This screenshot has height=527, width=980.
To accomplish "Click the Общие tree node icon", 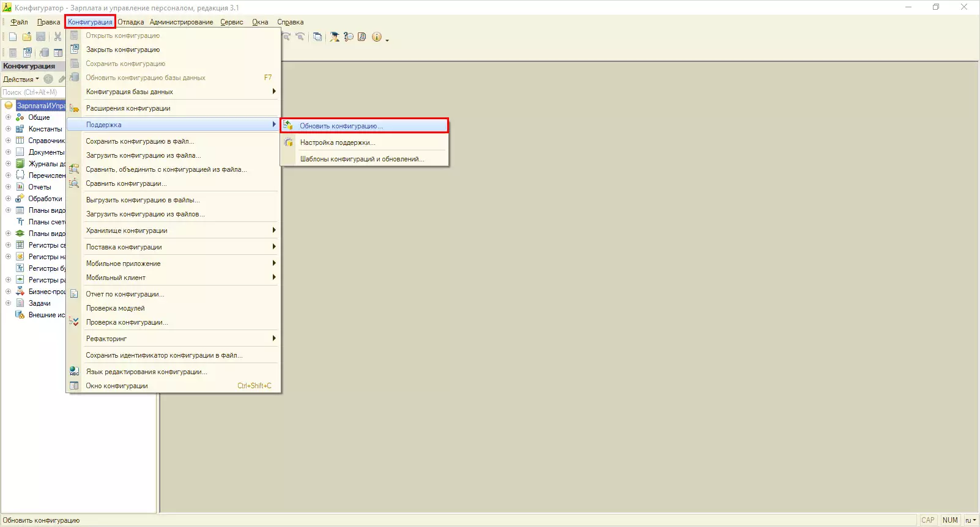I will [x=20, y=117].
